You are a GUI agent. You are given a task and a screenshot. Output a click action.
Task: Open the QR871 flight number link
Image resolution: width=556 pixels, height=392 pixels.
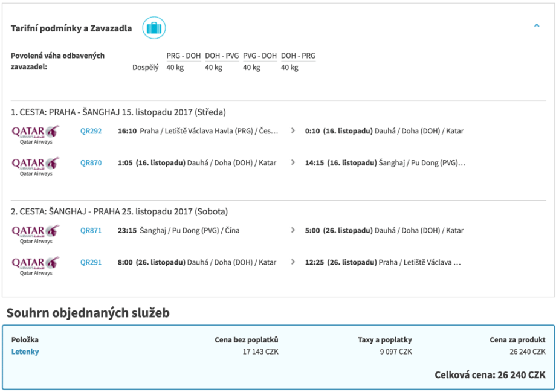91,230
